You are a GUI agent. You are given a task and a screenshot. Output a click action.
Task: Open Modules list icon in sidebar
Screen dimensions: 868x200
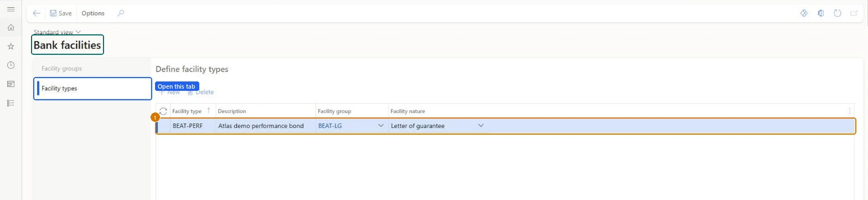pos(11,103)
